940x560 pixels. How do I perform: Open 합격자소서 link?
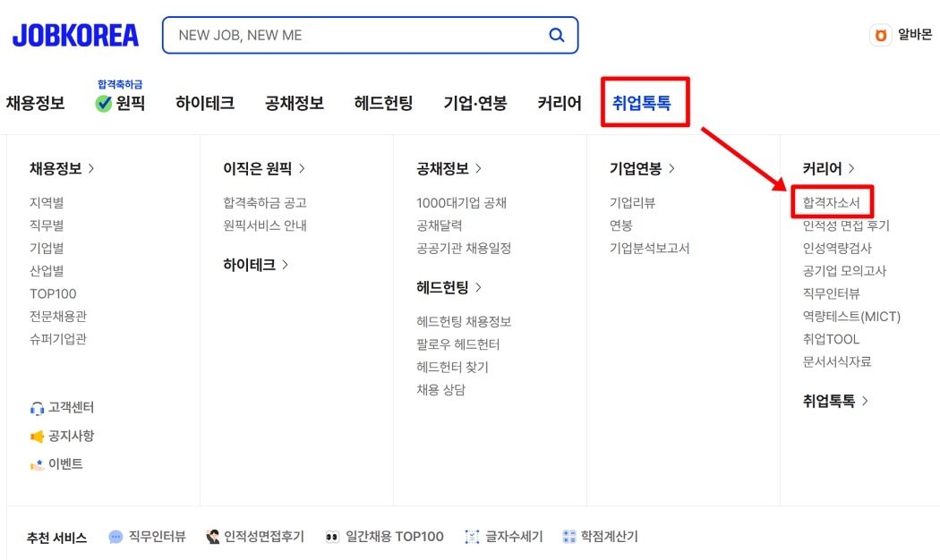click(x=832, y=202)
